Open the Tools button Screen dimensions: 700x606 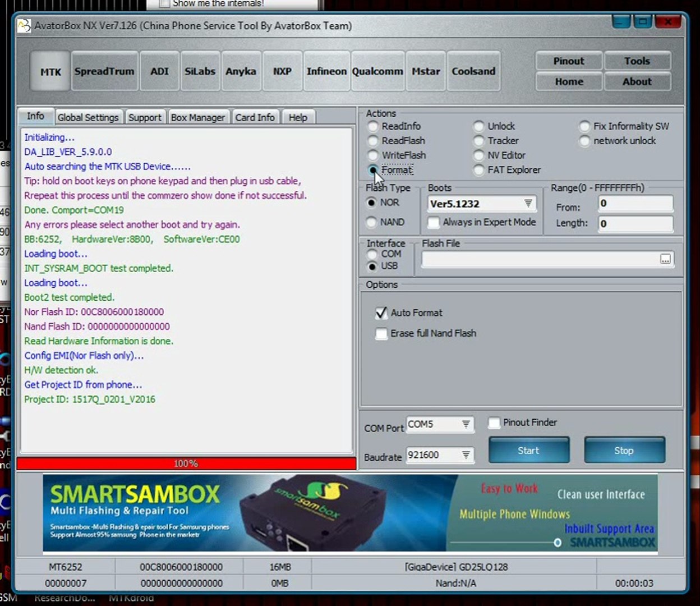(637, 61)
